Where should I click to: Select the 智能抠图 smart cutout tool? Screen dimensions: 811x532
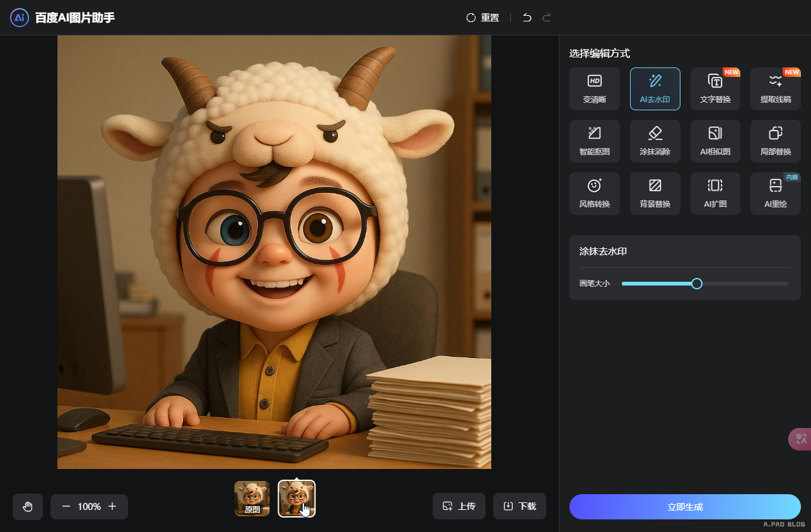(x=594, y=141)
